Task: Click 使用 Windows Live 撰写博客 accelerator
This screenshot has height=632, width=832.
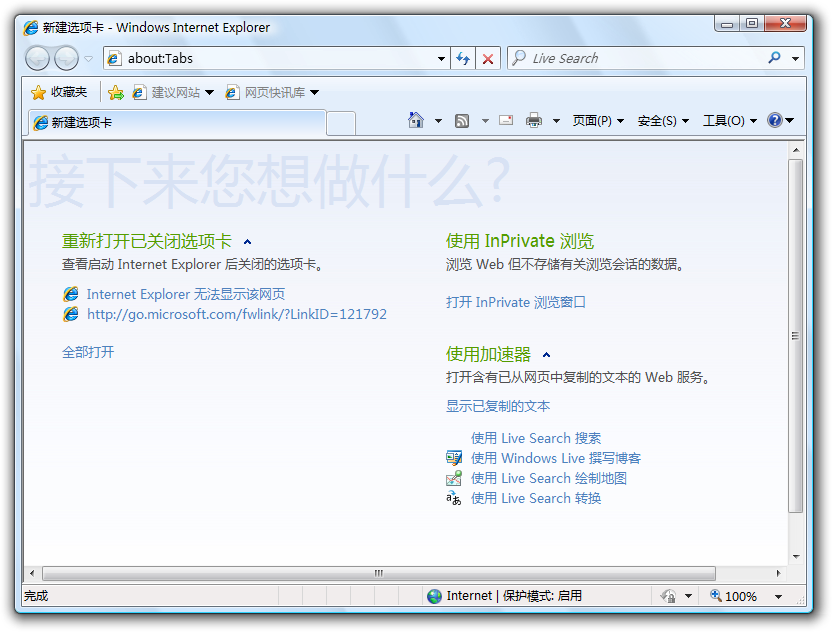Action: [556, 458]
